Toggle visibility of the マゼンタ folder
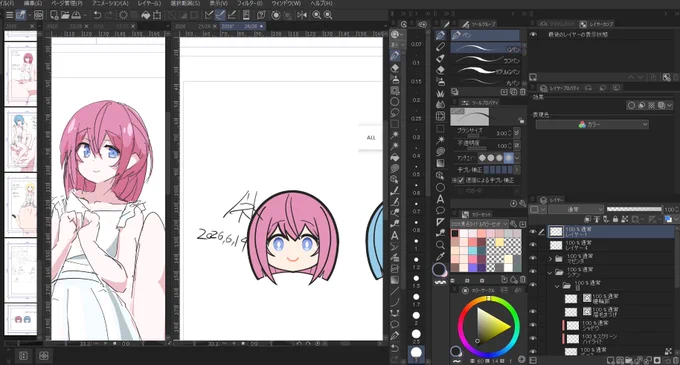The height and width of the screenshot is (365, 680). 533,258
